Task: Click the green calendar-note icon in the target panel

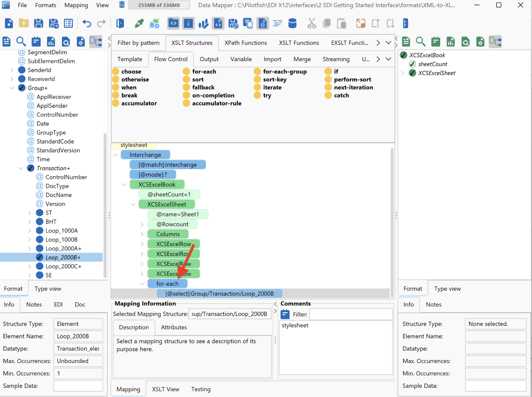Action: tap(436, 42)
